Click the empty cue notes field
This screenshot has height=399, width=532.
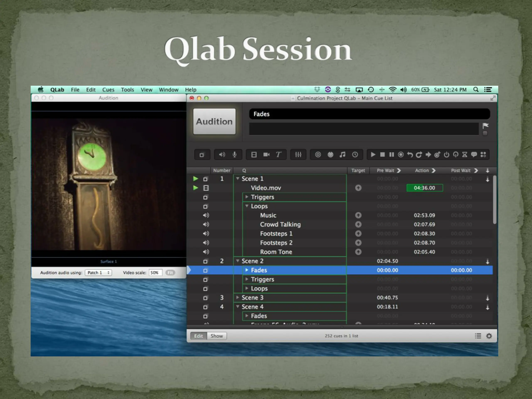click(x=364, y=129)
